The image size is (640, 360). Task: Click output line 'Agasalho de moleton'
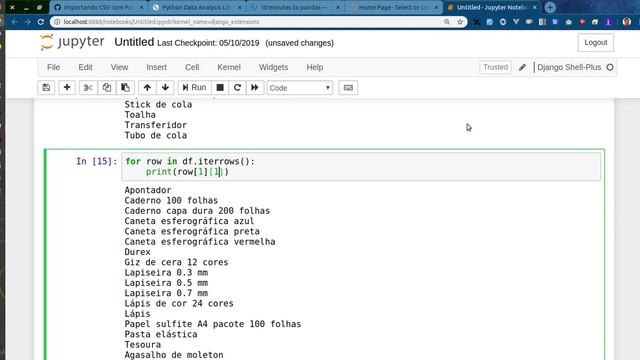point(174,355)
